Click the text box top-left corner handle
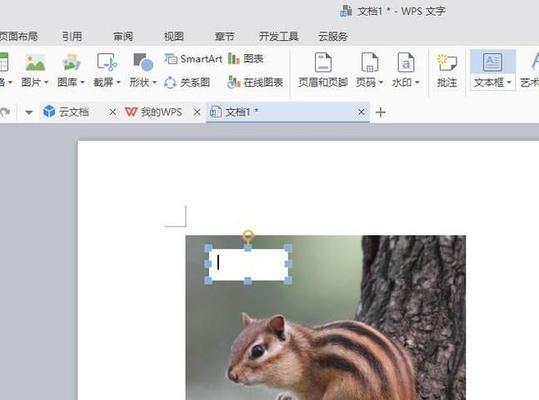Screen dimensions: 539x400 (x=208, y=248)
